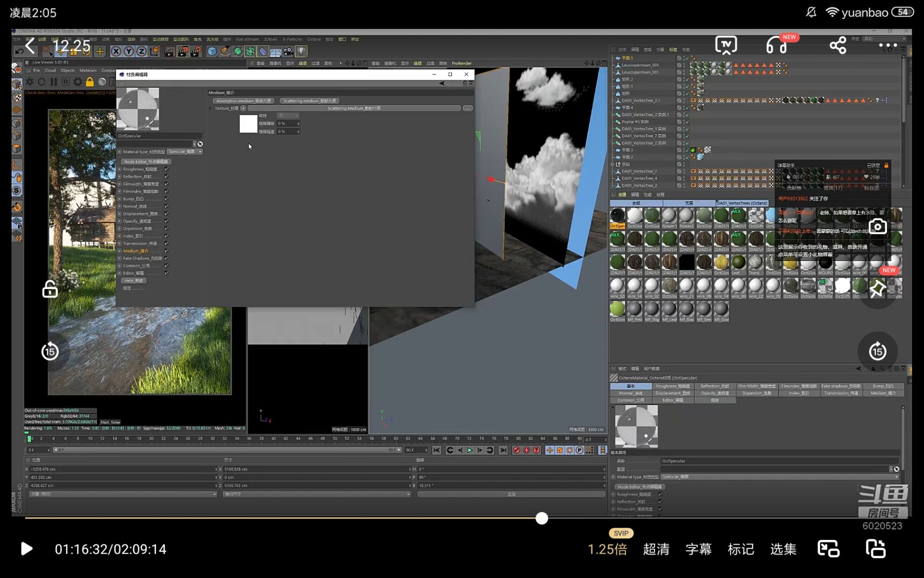This screenshot has width=924, height=578.
Task: Open the 绝对尺寸 size dropdown
Action: (x=317, y=494)
